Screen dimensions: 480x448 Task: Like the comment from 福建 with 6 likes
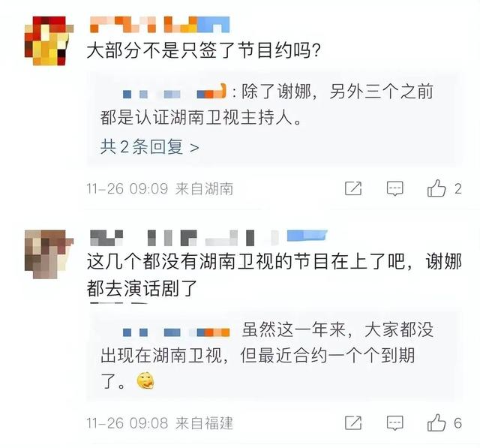(x=436, y=423)
